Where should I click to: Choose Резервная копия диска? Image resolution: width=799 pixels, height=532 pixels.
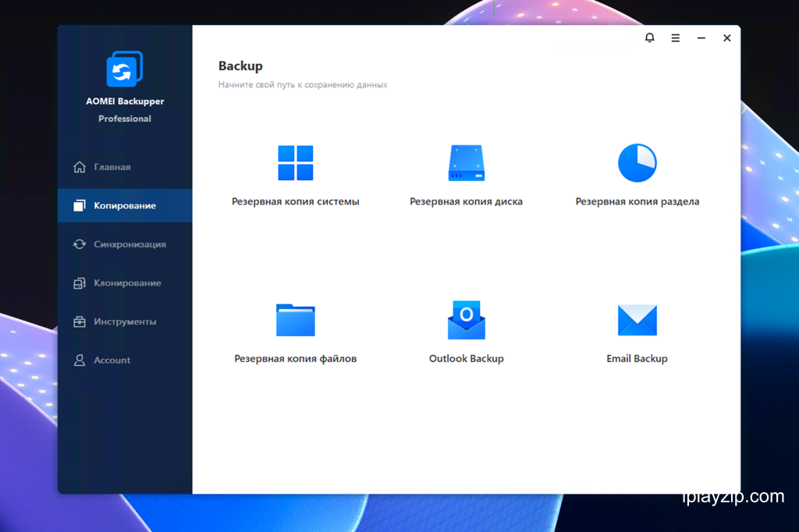click(467, 201)
